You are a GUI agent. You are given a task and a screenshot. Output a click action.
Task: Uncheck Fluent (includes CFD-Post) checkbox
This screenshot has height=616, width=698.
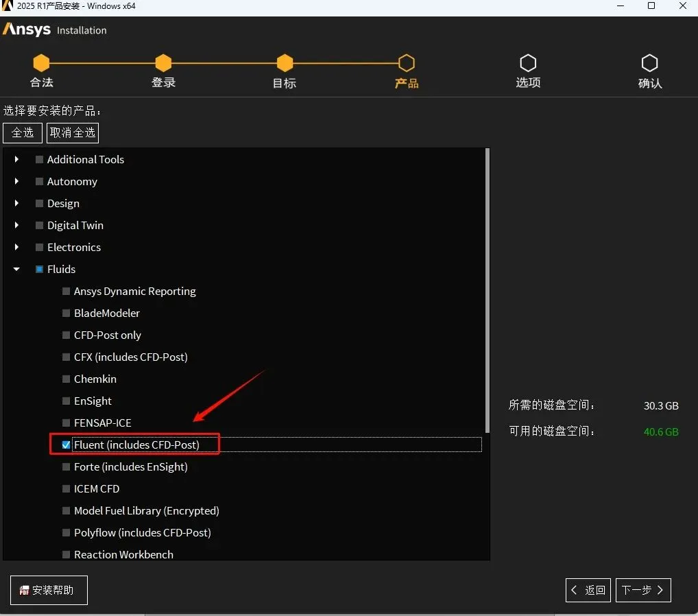[x=66, y=445]
